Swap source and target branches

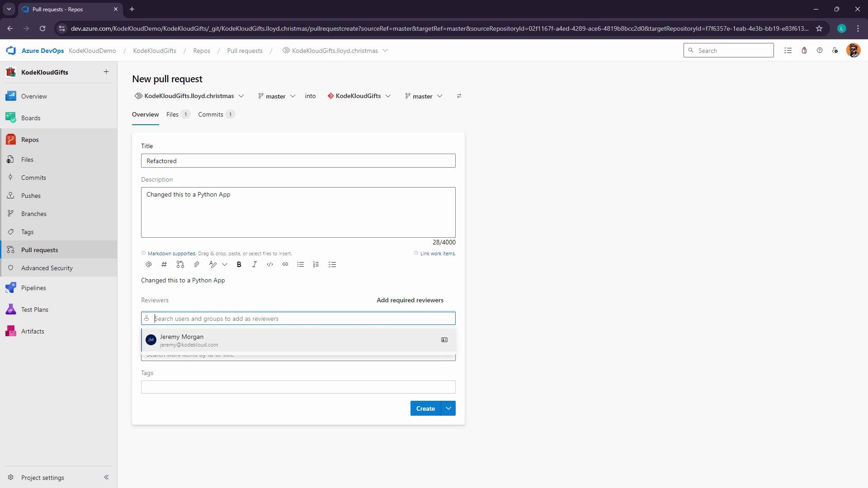click(459, 96)
